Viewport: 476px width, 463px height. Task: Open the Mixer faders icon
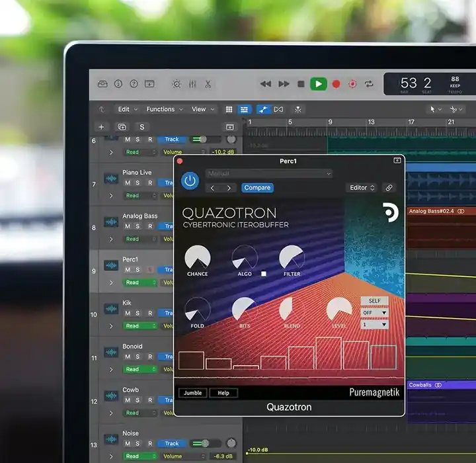pyautogui.click(x=192, y=84)
